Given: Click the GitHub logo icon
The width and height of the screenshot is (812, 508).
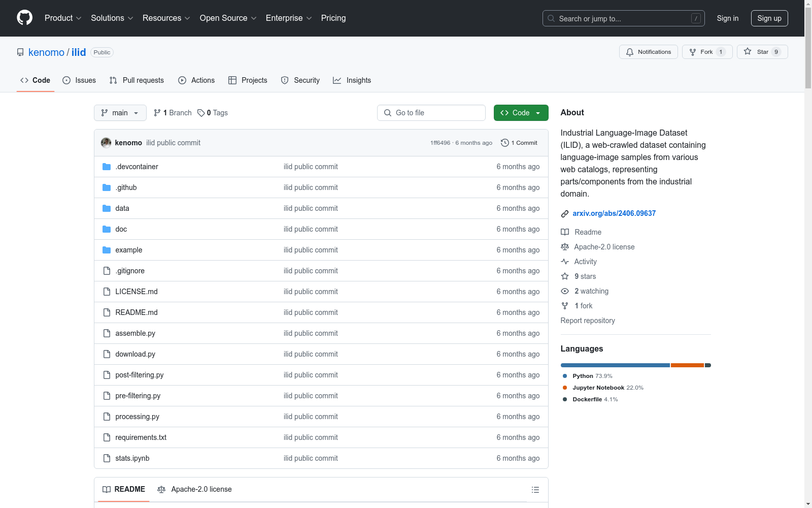Looking at the screenshot, I should pos(24,18).
